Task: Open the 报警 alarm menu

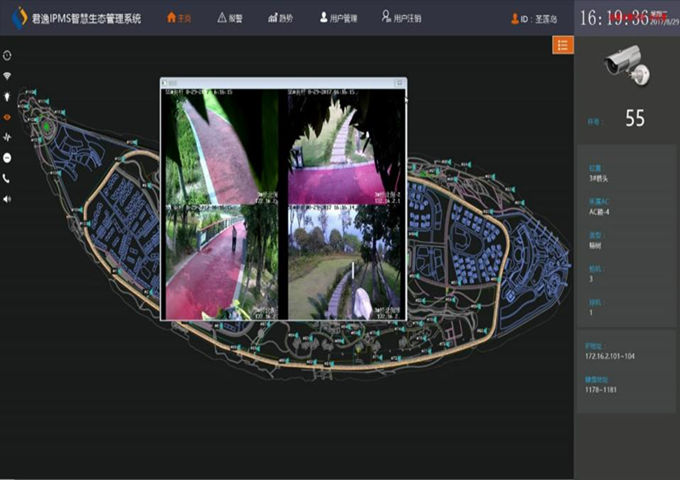Action: 229,18
